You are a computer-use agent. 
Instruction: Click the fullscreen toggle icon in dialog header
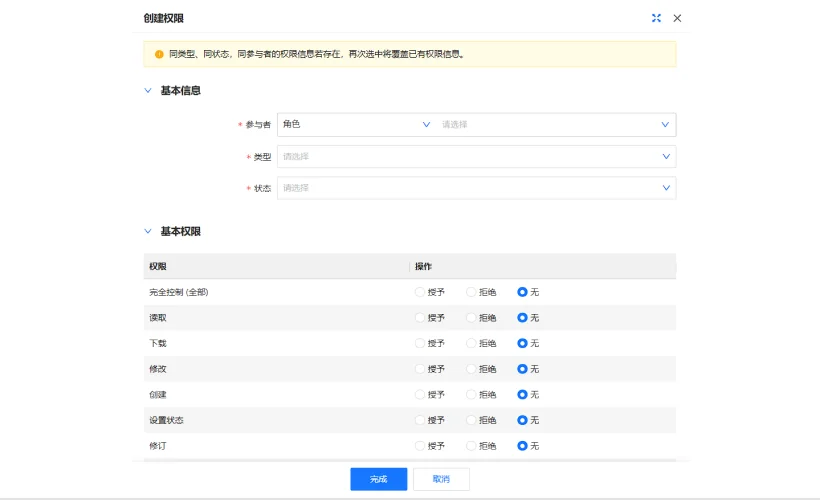pyautogui.click(x=656, y=18)
